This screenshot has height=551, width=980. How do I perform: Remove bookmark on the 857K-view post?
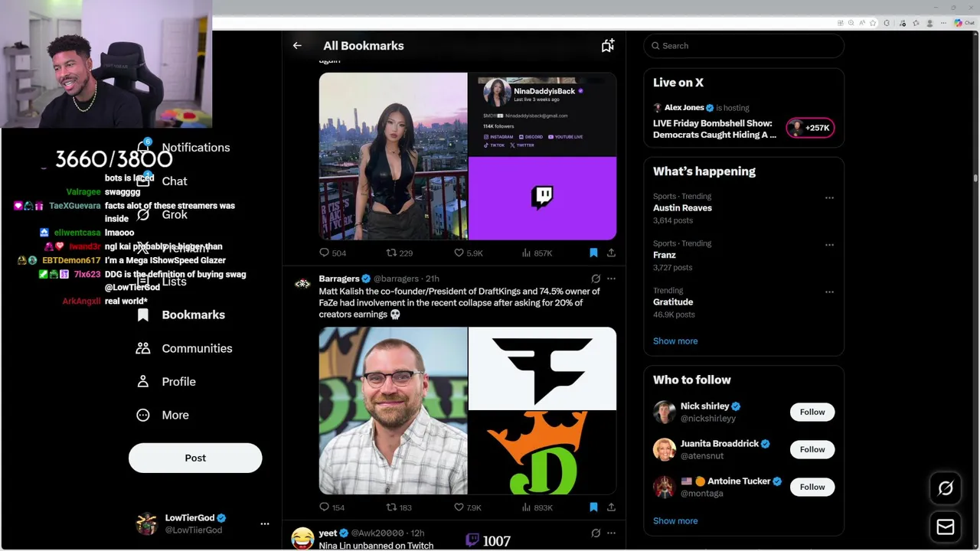coord(593,253)
